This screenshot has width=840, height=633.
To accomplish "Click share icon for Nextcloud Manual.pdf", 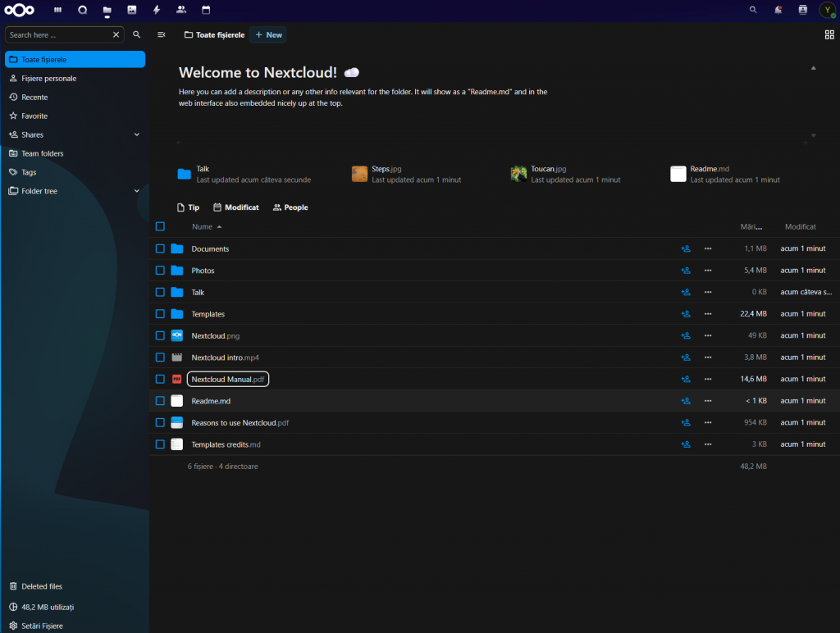I will click(x=686, y=379).
